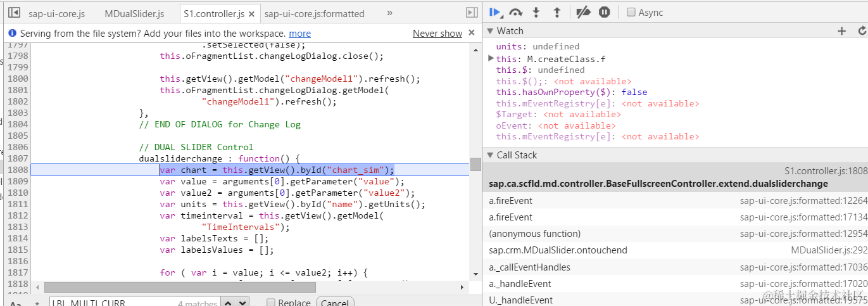Image resolution: width=868 pixels, height=306 pixels.
Task: Click the 'dualsliderchange : function()' code line
Action: tap(219, 158)
